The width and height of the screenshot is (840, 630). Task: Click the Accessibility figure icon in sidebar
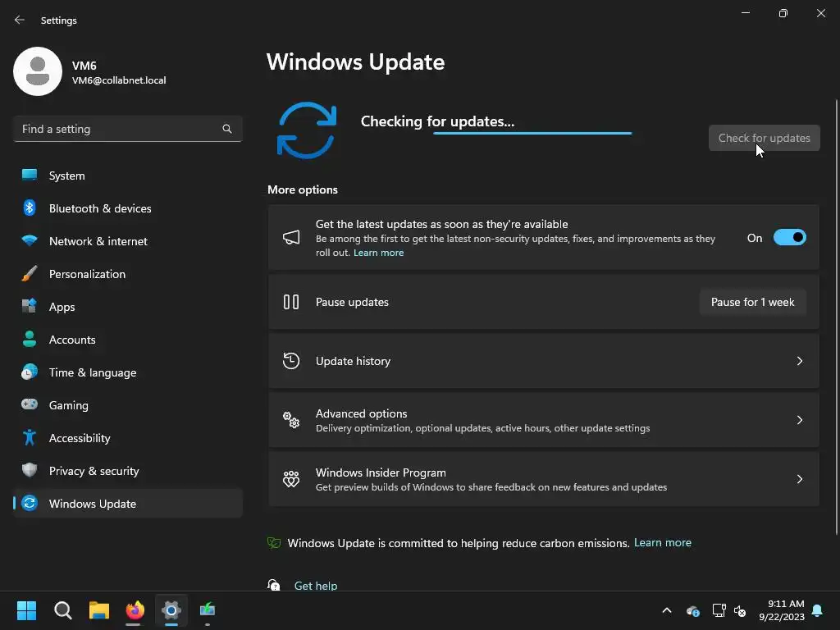click(x=30, y=438)
